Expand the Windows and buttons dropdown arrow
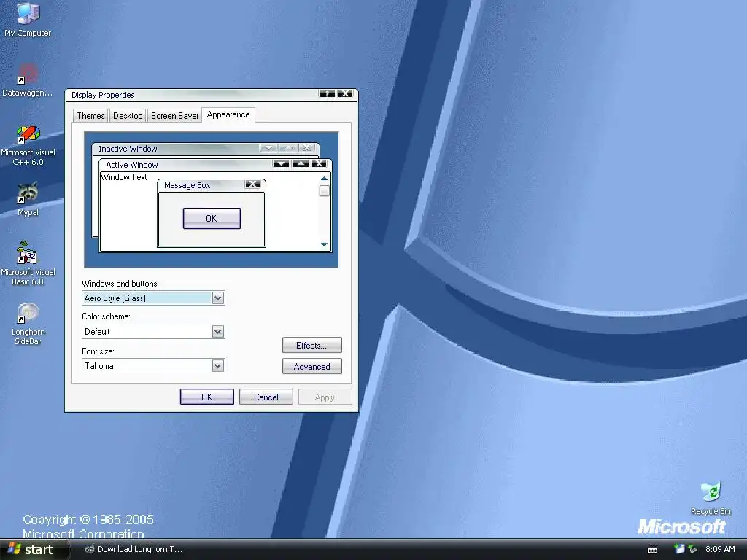The image size is (747, 560). pyautogui.click(x=217, y=298)
